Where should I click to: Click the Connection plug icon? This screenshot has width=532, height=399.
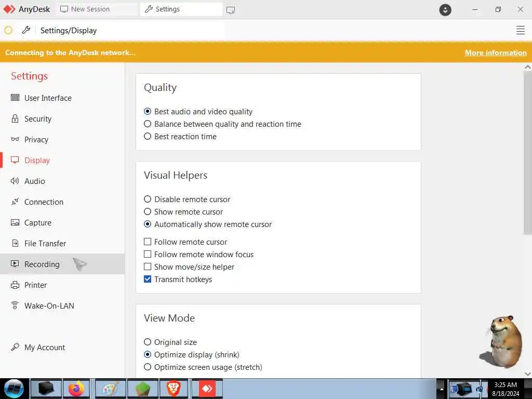pyautogui.click(x=15, y=202)
